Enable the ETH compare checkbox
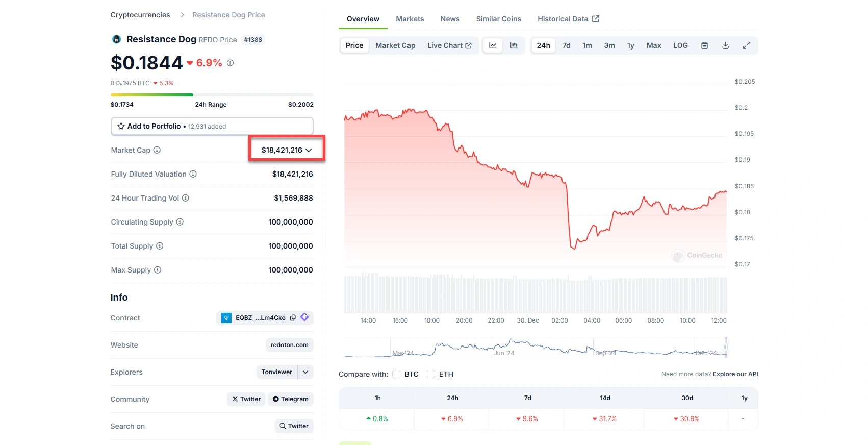Image resolution: width=868 pixels, height=445 pixels. [x=431, y=374]
